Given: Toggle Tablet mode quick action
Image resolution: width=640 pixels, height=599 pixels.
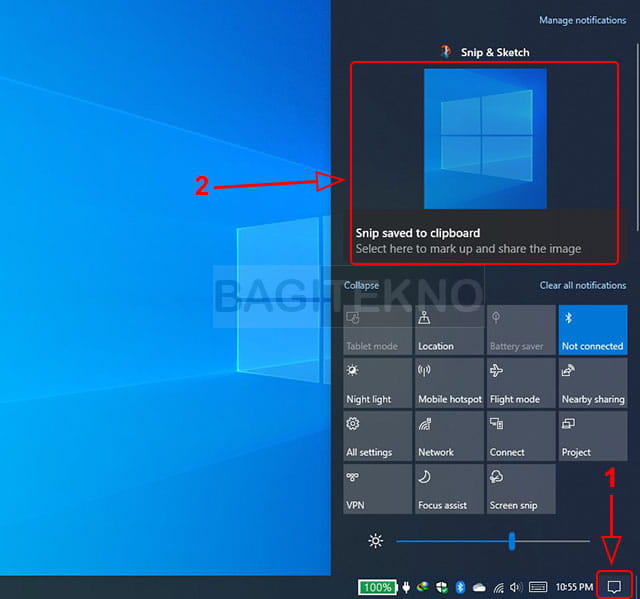Looking at the screenshot, I should click(378, 330).
